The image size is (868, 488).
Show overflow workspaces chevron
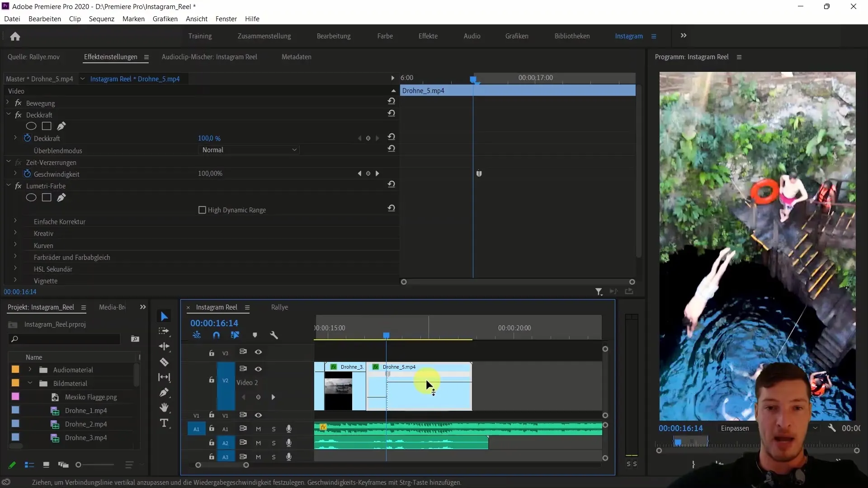coord(684,36)
